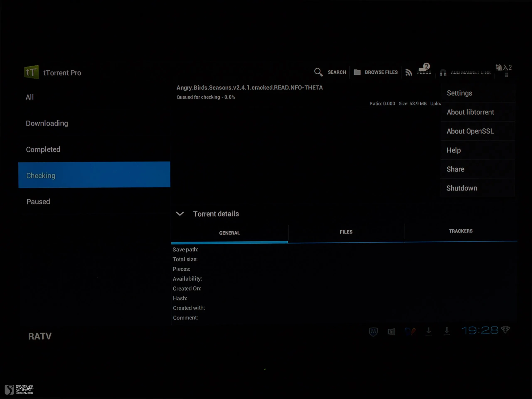Click the FEEDS button label

click(424, 73)
